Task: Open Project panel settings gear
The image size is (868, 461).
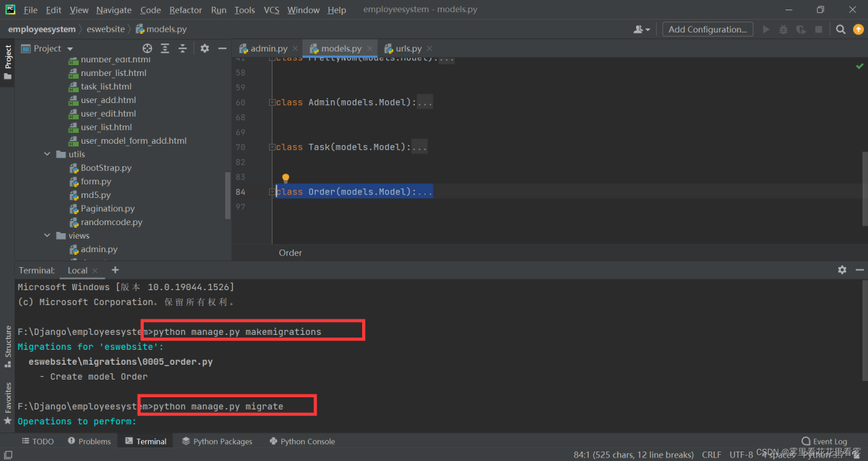Action: [205, 48]
